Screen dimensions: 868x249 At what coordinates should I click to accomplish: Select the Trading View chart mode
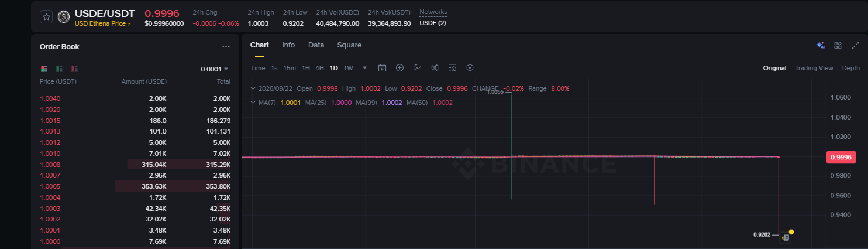point(814,68)
